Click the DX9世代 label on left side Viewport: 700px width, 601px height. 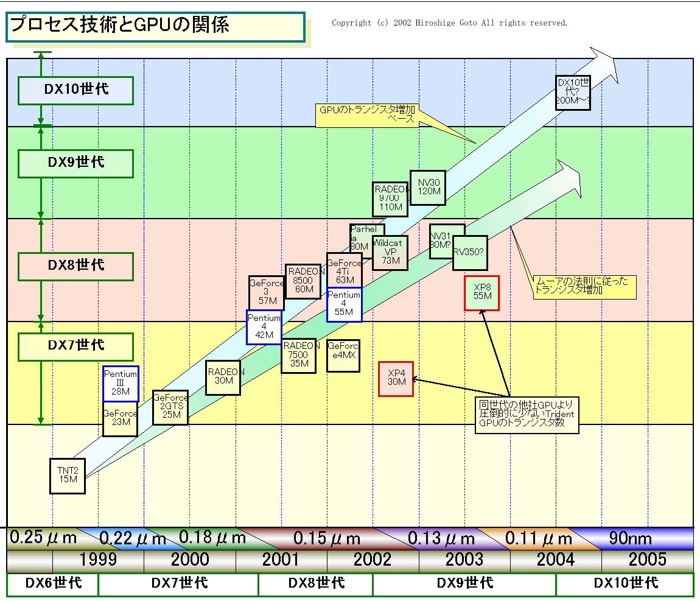click(x=76, y=163)
